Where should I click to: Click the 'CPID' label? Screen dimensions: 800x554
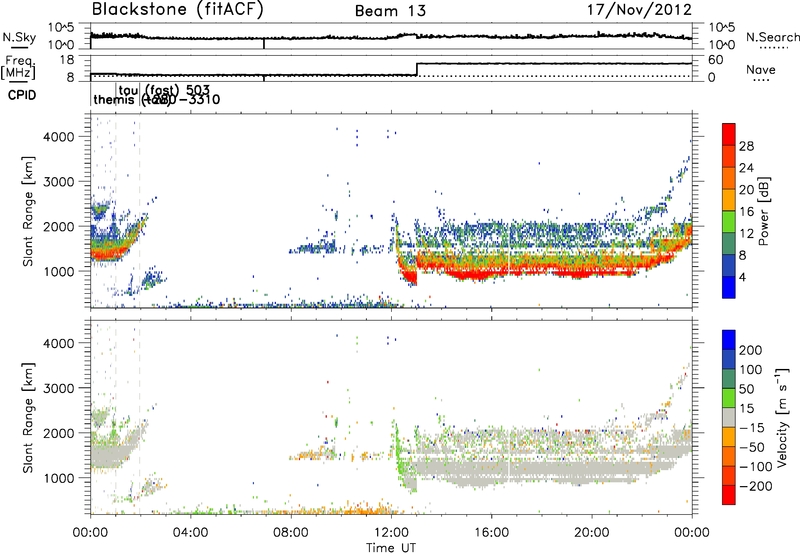[x=22, y=95]
